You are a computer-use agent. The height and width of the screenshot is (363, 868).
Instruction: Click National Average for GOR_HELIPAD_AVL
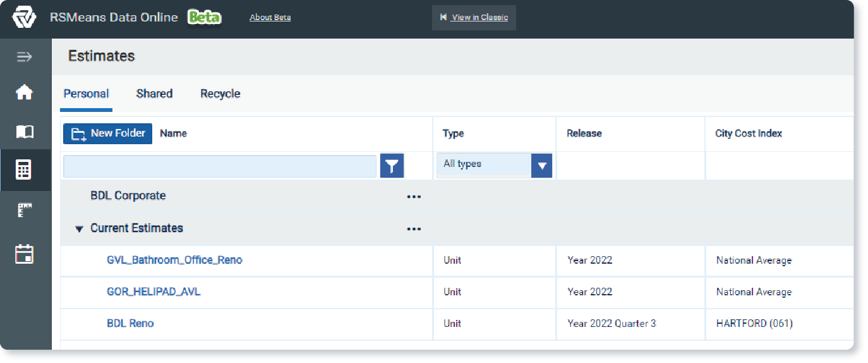pyautogui.click(x=754, y=292)
